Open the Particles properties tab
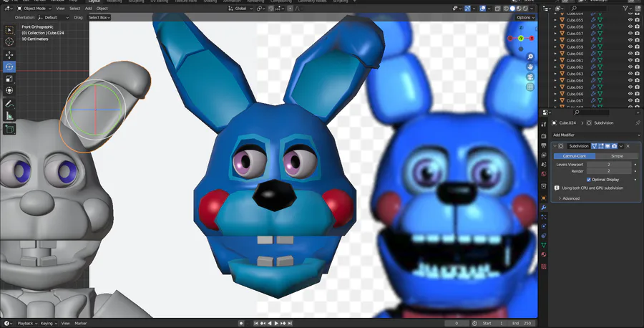The width and height of the screenshot is (644, 328). point(544,216)
